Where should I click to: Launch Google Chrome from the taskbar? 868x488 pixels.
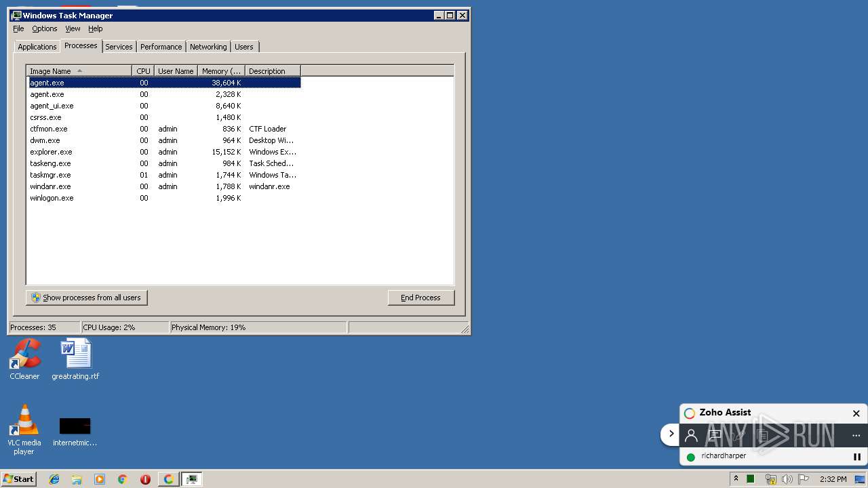pyautogui.click(x=123, y=479)
